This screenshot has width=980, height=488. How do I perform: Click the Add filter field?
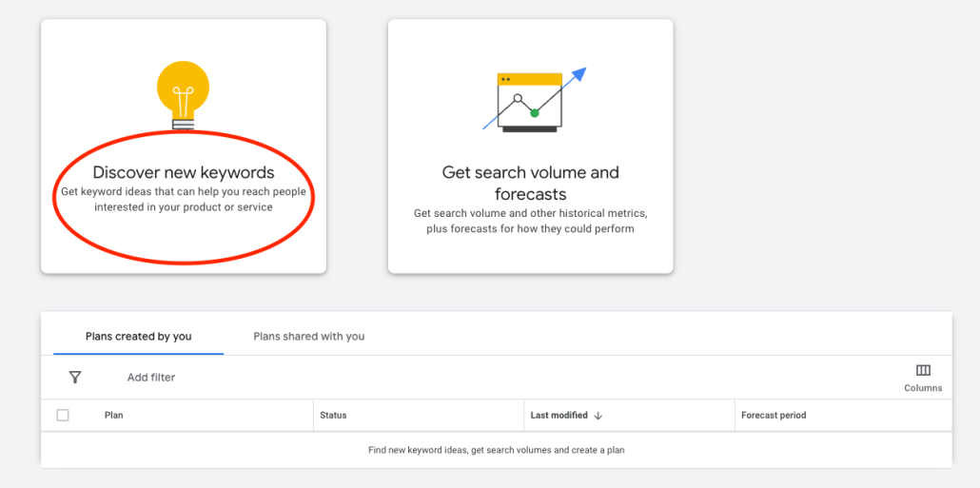[151, 378]
